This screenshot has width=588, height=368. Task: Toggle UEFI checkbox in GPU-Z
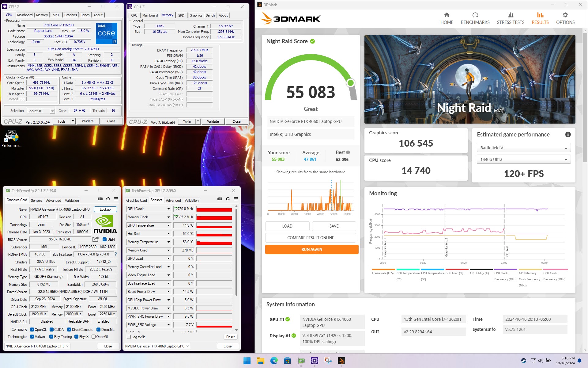pos(105,240)
